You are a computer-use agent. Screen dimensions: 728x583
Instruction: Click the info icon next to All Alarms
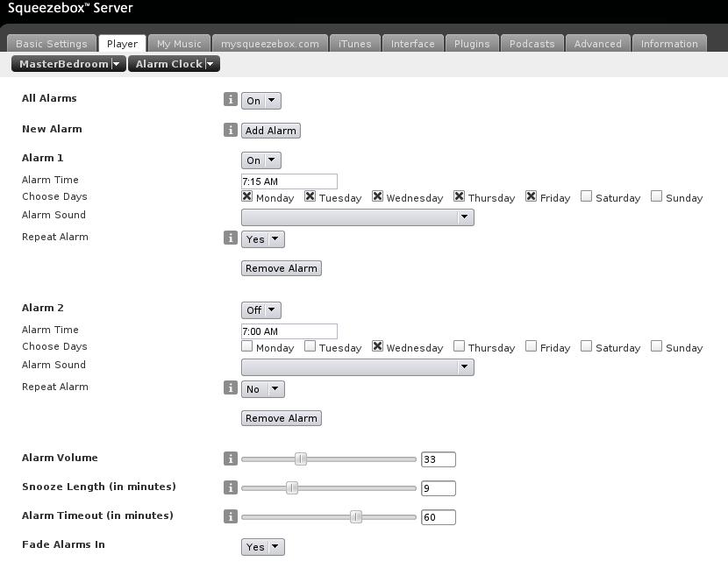click(x=231, y=100)
